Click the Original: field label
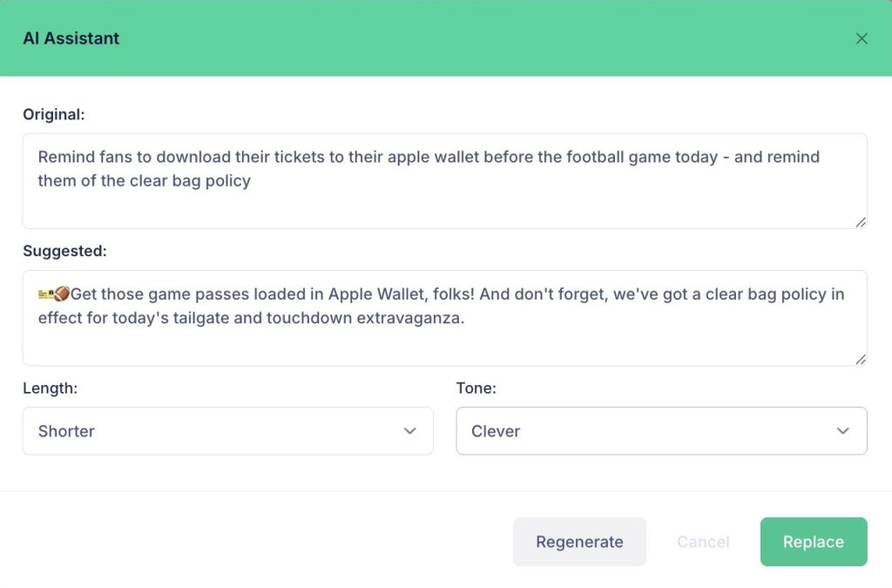 [x=54, y=114]
